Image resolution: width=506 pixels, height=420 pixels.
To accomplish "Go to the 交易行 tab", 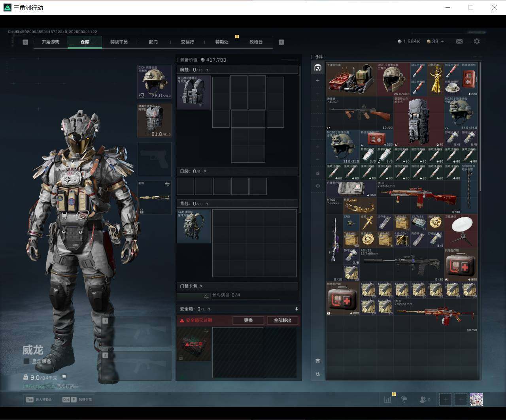I will click(187, 42).
